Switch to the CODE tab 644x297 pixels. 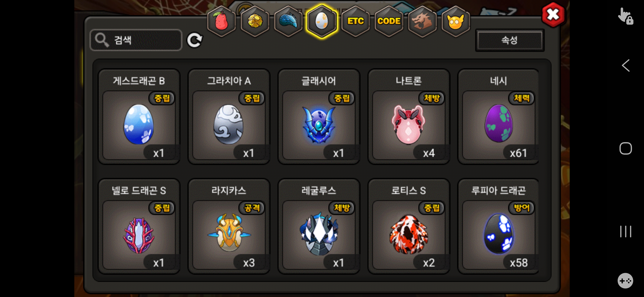tap(389, 21)
